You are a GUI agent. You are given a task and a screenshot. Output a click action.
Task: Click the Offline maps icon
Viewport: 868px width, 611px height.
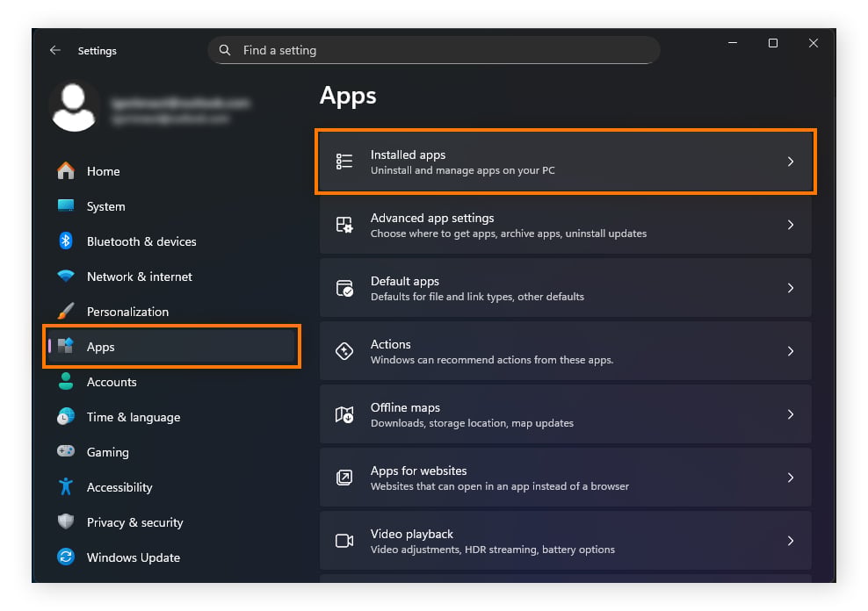point(344,414)
